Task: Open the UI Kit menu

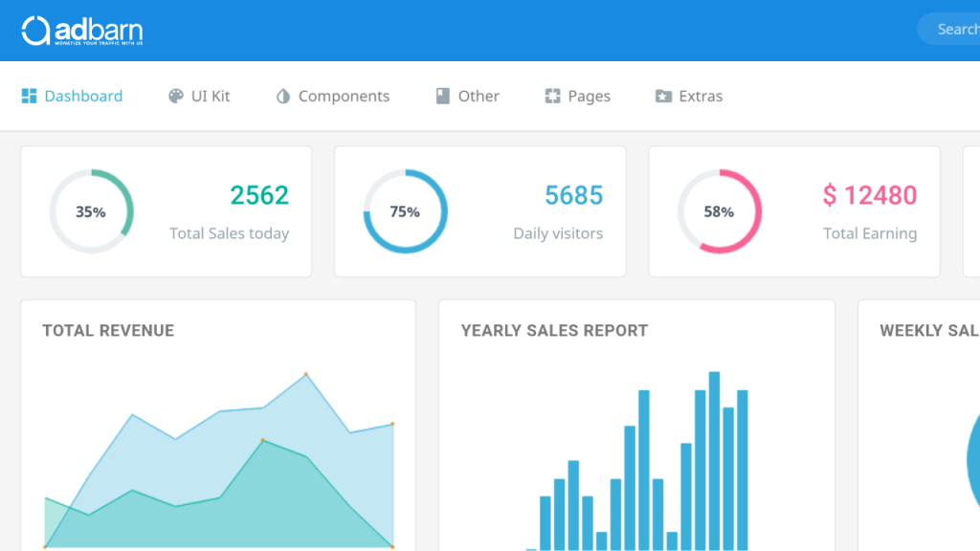Action: coord(199,96)
